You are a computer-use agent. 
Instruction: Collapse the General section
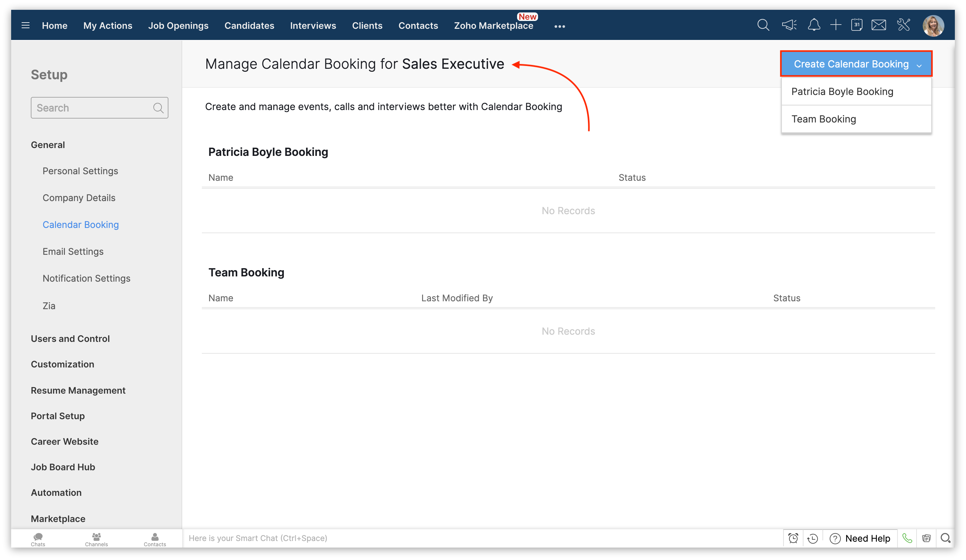[48, 145]
